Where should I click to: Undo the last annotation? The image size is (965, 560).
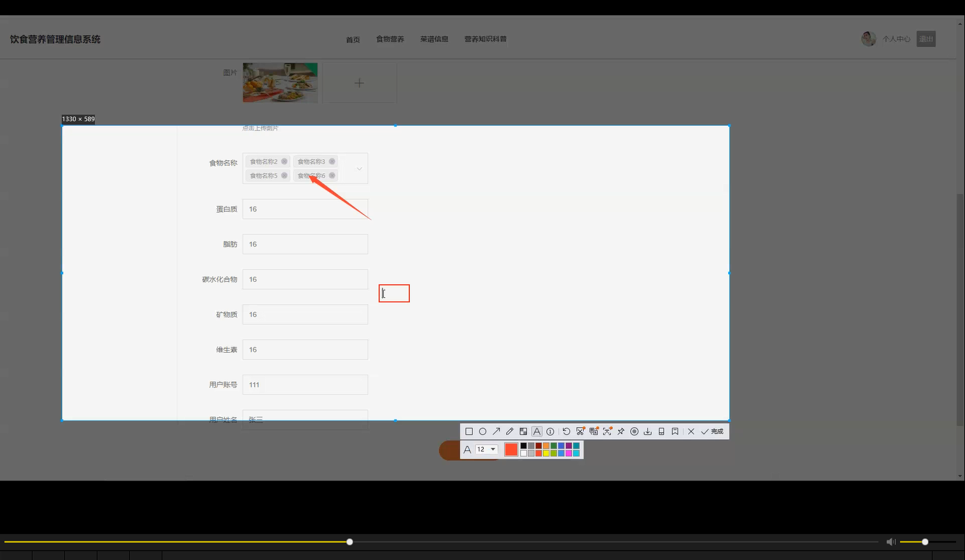[566, 431]
